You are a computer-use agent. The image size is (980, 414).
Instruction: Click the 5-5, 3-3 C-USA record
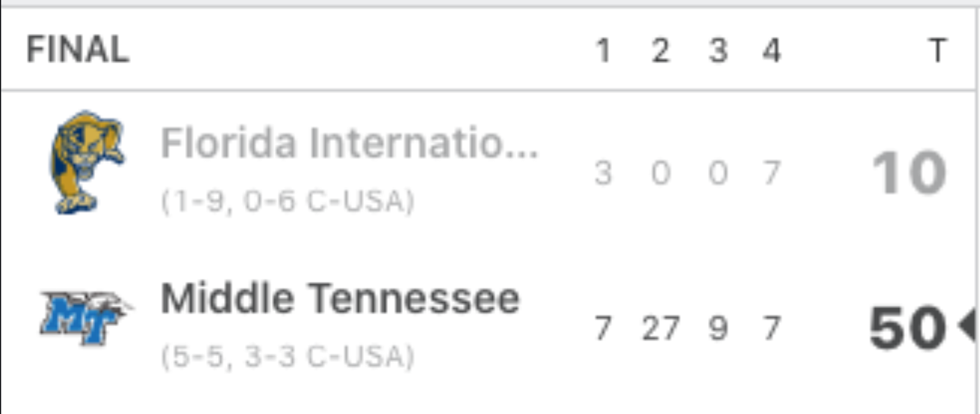pos(288,356)
